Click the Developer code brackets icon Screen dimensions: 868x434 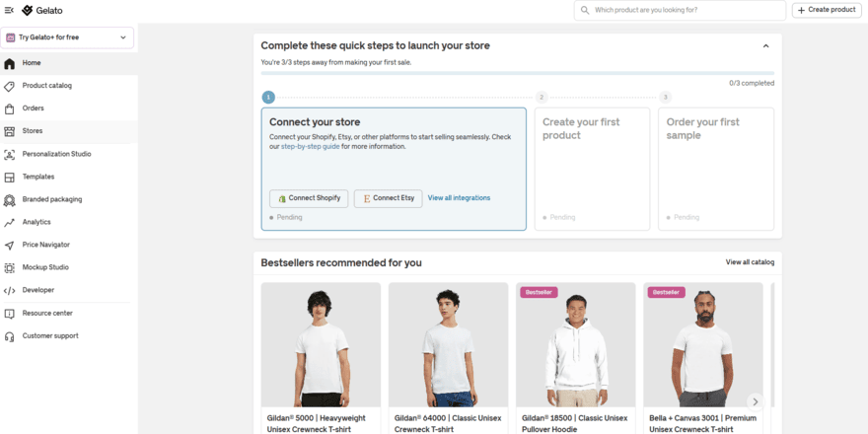pyautogui.click(x=10, y=291)
